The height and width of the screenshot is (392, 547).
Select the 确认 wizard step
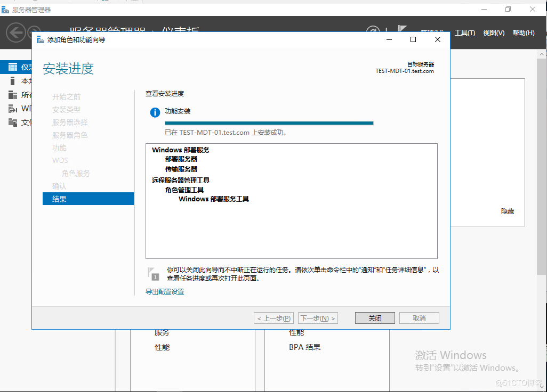pyautogui.click(x=59, y=186)
